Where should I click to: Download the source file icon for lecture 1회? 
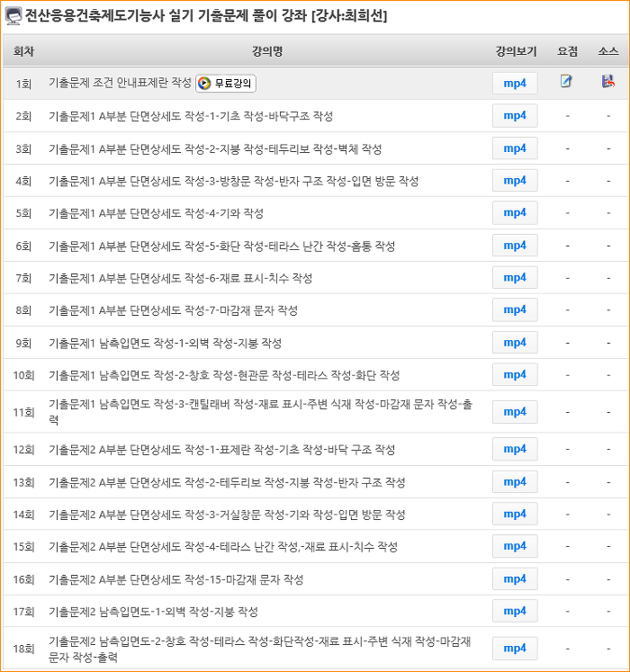point(608,81)
